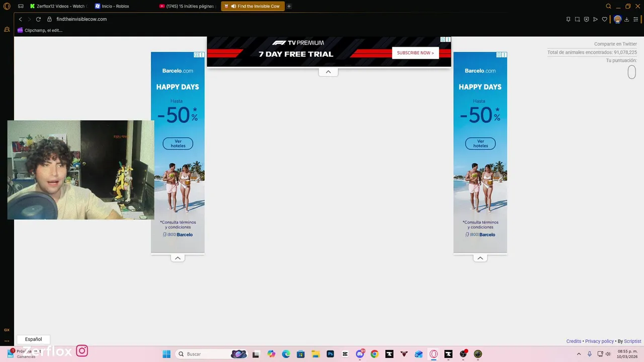Click the webcam overlay video
The image size is (644, 362).
pyautogui.click(x=80, y=170)
